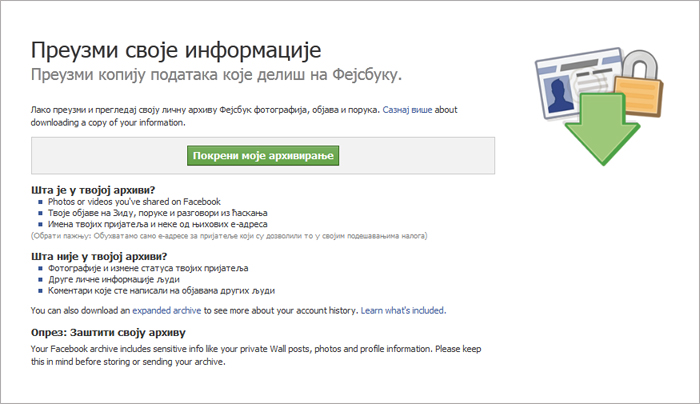Select the heading Преузми своје информације

pyautogui.click(x=176, y=50)
